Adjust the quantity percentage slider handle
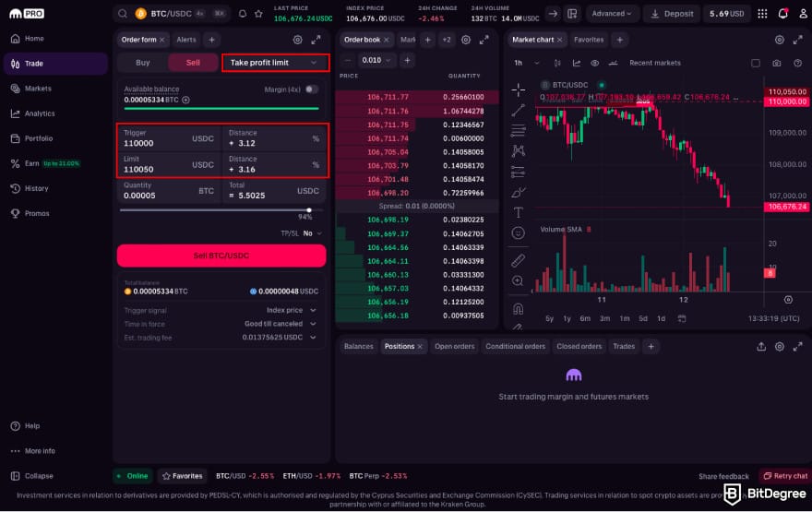812x512 pixels. pos(309,210)
